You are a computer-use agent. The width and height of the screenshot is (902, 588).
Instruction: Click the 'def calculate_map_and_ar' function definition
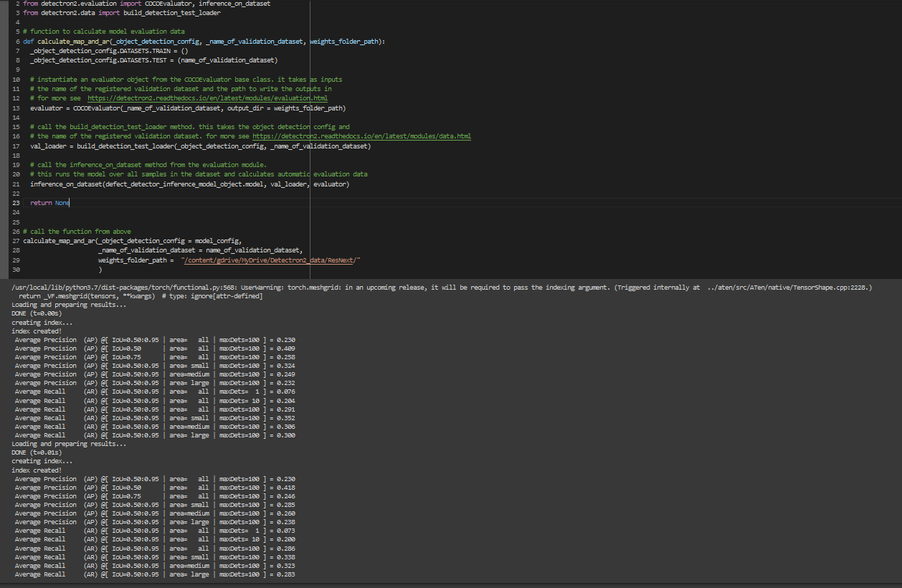pyautogui.click(x=204, y=42)
